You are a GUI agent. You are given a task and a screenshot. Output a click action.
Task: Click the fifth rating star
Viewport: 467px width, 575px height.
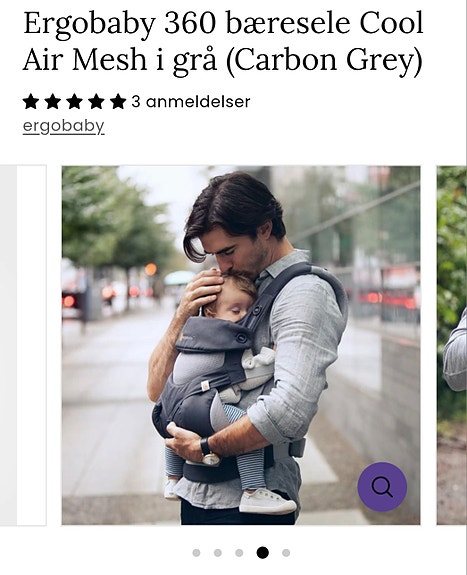click(118, 102)
